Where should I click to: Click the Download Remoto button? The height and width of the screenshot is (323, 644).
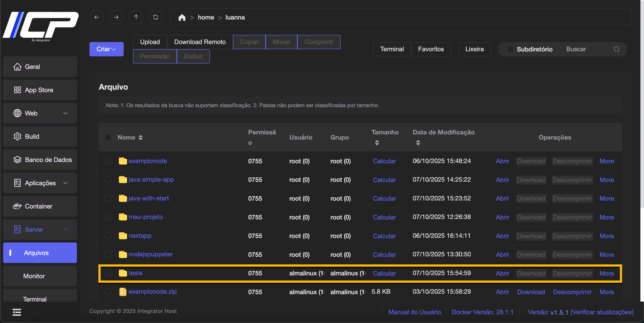tap(200, 42)
